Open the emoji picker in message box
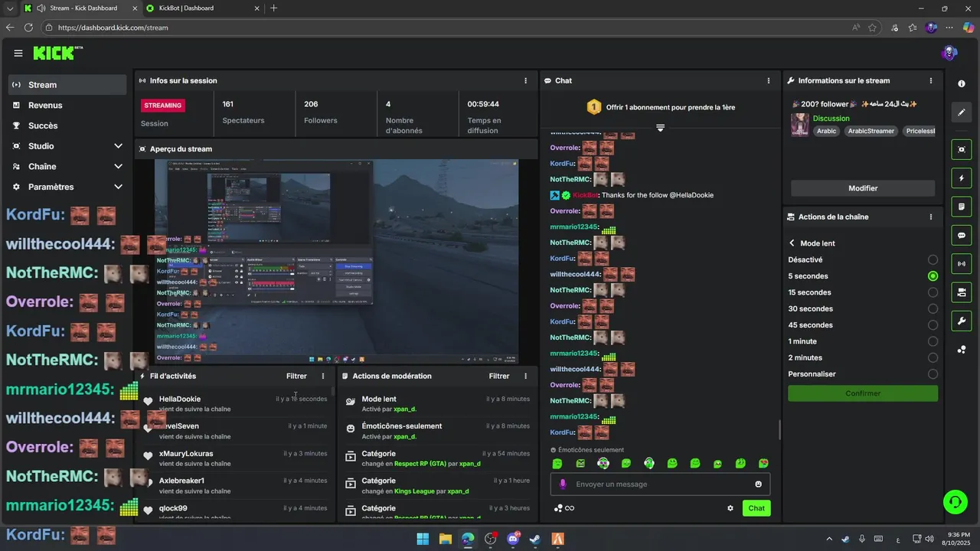The width and height of the screenshot is (980, 551). [759, 484]
